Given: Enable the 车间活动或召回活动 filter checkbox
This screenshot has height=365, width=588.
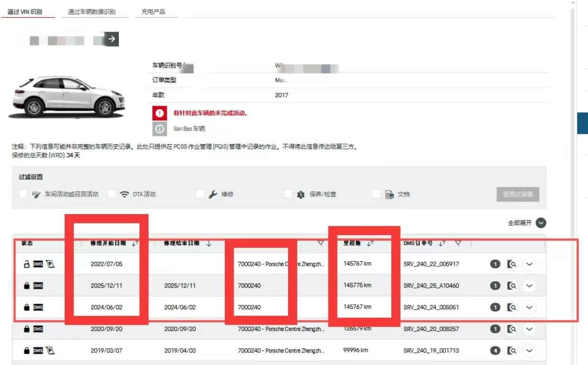Looking at the screenshot, I should point(24,194).
